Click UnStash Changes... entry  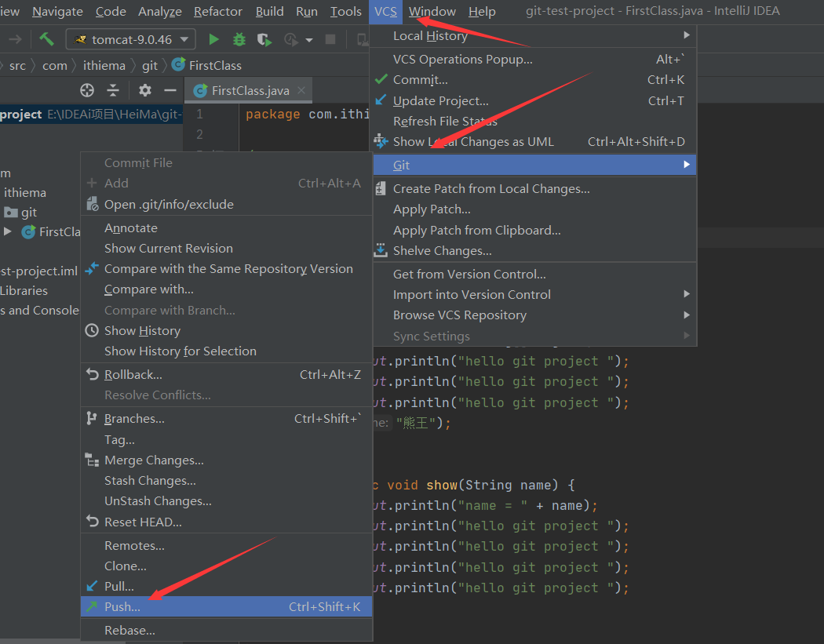pyautogui.click(x=227, y=501)
